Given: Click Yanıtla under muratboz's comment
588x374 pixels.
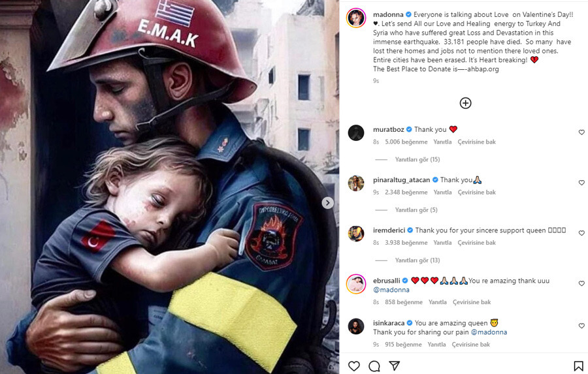Looking at the screenshot, I should [442, 142].
